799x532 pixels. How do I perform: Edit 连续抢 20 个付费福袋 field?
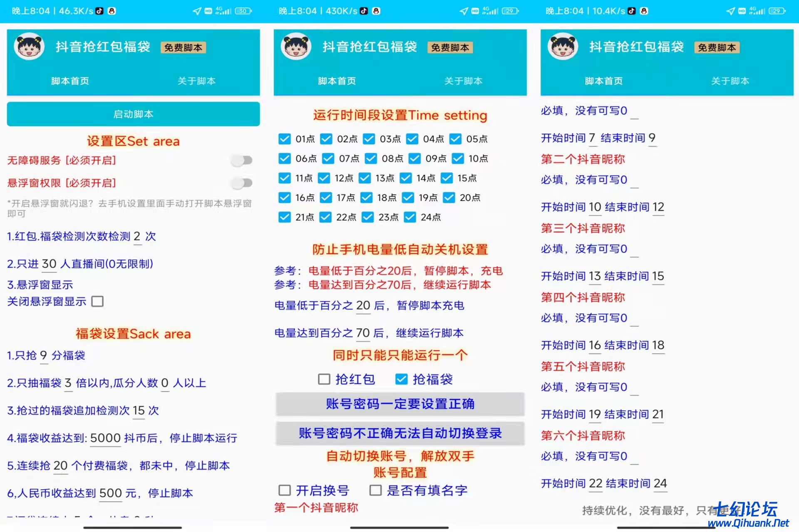point(60,466)
